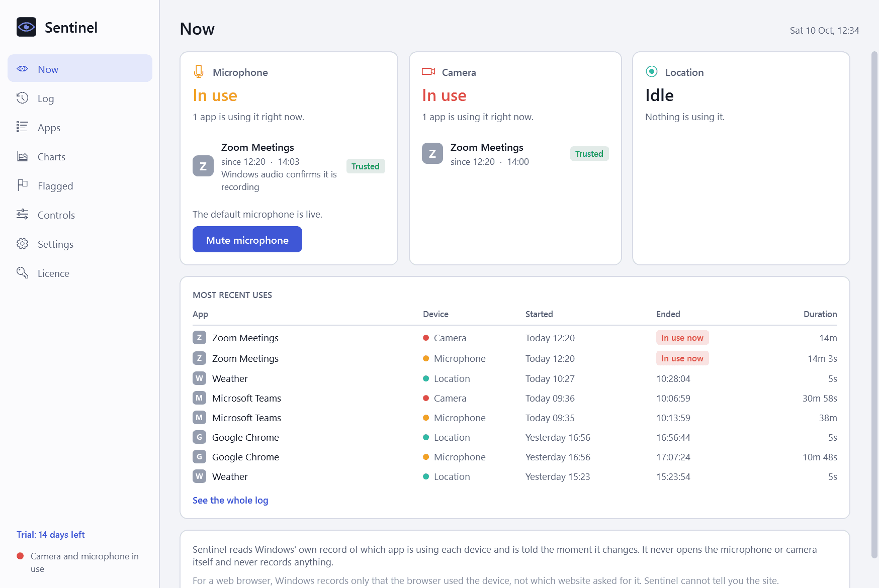The width and height of the screenshot is (879, 588).
Task: Click the In use now badge for Camera
Action: coord(682,338)
